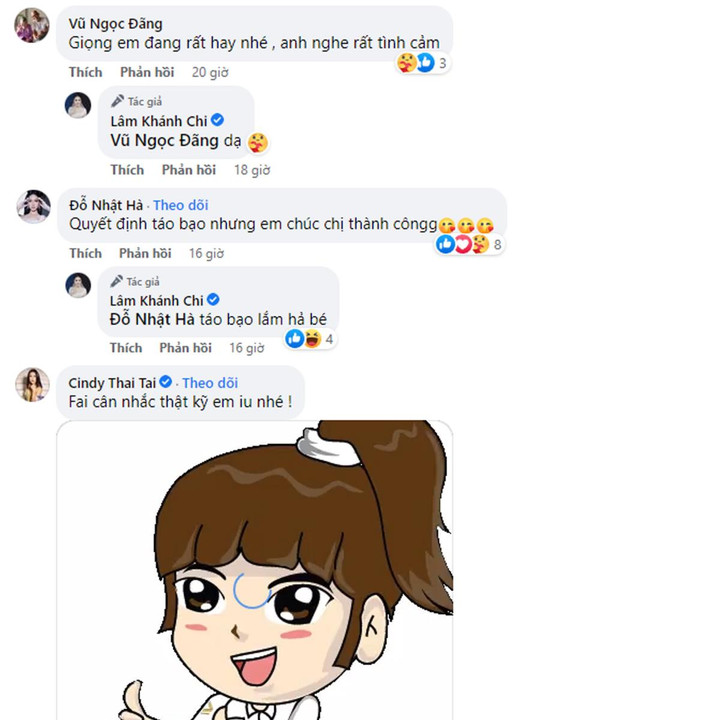Screen dimensions: 720x720
Task: Like Đỗ Nhật Hà's comment
Action: 85,253
